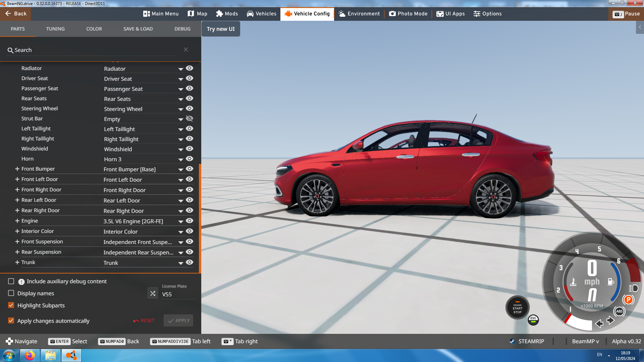Expand the Rear Suspension subparts

[x=17, y=252]
